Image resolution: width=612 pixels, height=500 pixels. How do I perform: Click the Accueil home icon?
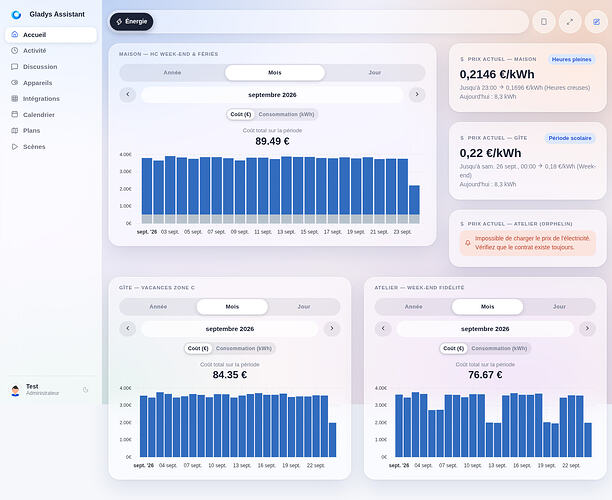(15, 34)
